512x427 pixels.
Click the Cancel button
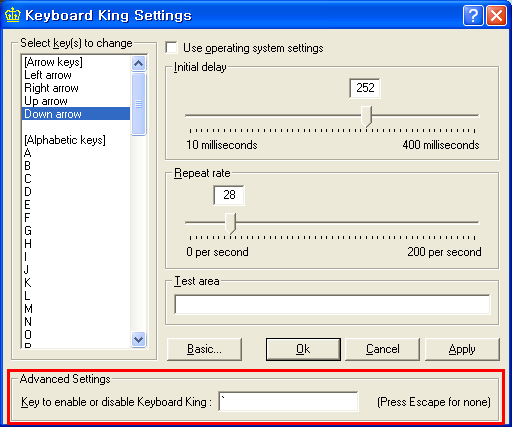[383, 349]
